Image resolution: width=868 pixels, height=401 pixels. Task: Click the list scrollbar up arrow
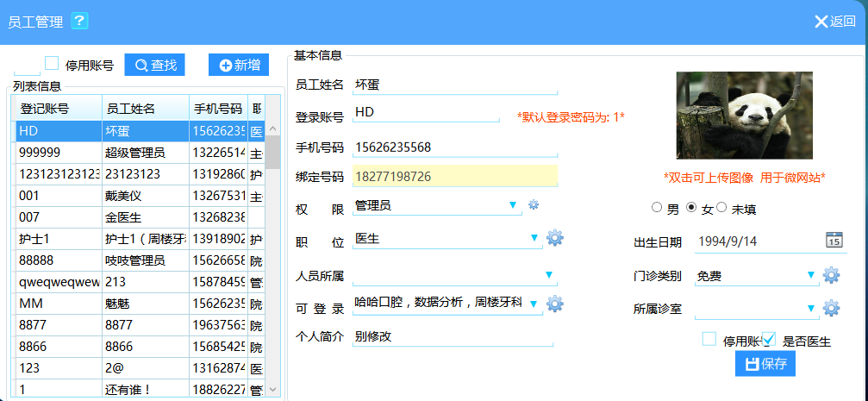(x=272, y=128)
